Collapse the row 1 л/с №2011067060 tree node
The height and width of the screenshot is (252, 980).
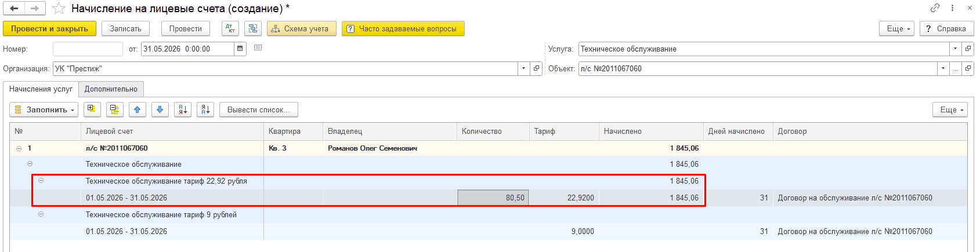(19, 148)
